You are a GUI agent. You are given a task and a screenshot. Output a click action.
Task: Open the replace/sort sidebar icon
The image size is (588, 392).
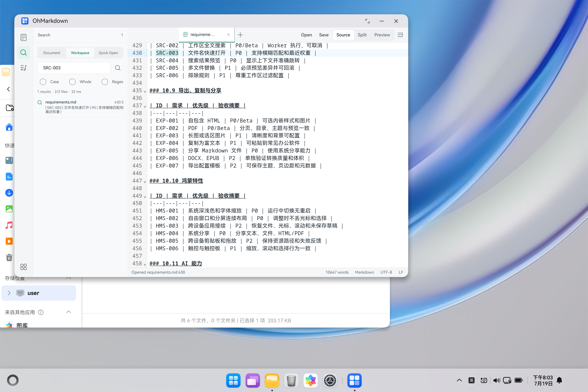[24, 68]
